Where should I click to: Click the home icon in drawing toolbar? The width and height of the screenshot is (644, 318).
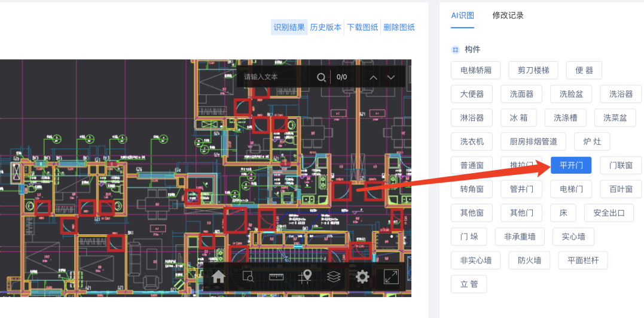click(218, 277)
